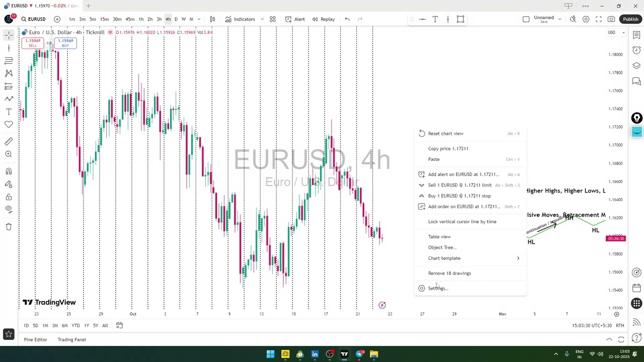This screenshot has width=644, height=362.
Task: Expand the timeframe interval dropdown
Action: 199,19
